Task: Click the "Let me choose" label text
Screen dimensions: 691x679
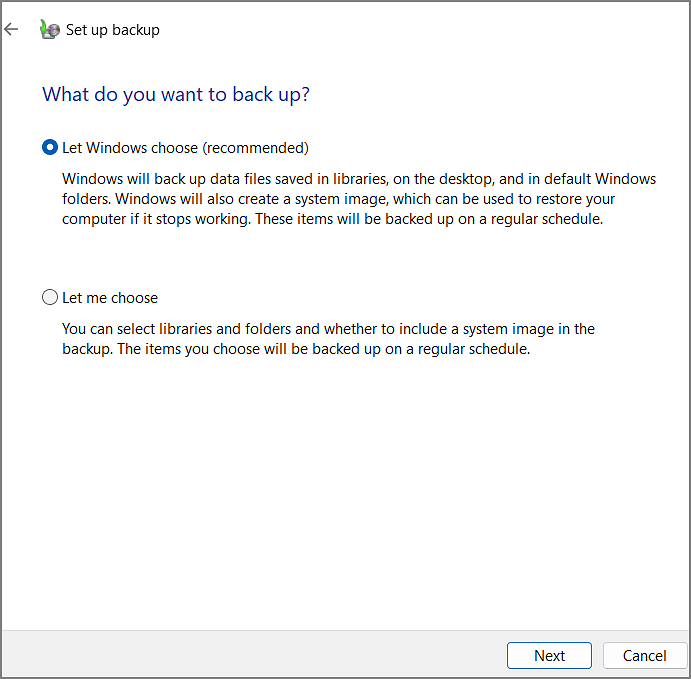Action: click(110, 298)
